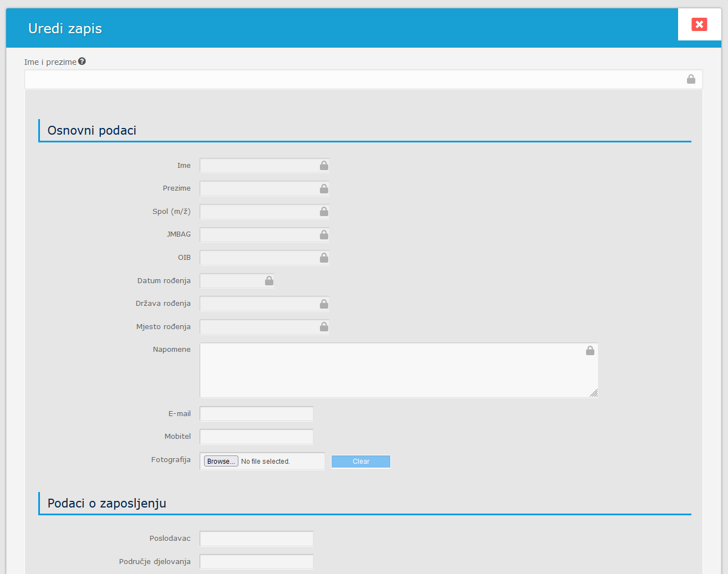Click the Područje djelovanja input field
This screenshot has width=728, height=574.
(x=256, y=562)
